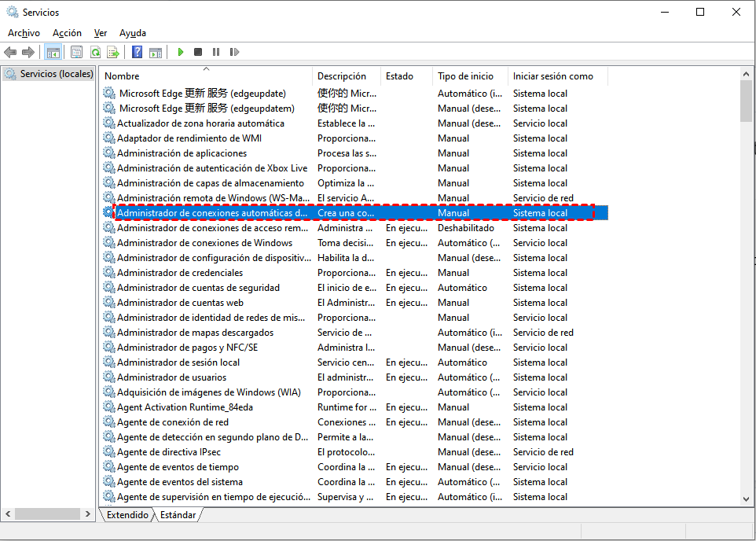Click the left pane scroll left arrow
Image resolution: width=756 pixels, height=541 pixels.
pyautogui.click(x=8, y=514)
